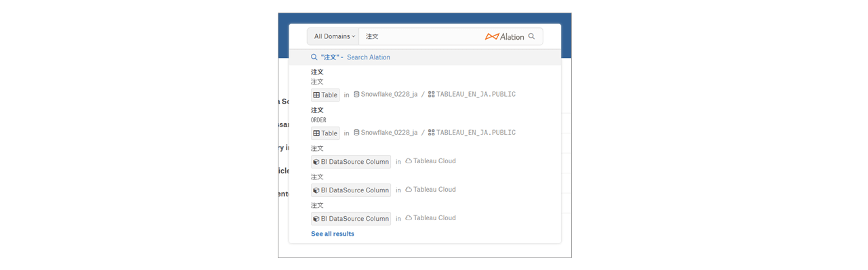The height and width of the screenshot is (270, 868).
Task: Click the ORDER subtitle text
Action: click(x=318, y=120)
